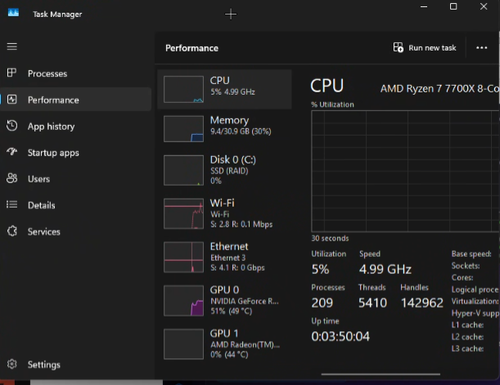The height and width of the screenshot is (385, 500).
Task: Click the Users people icon
Action: coord(12,178)
